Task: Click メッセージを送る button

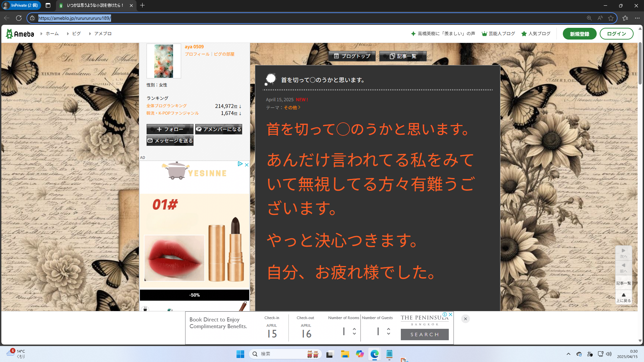Action: coord(170,141)
